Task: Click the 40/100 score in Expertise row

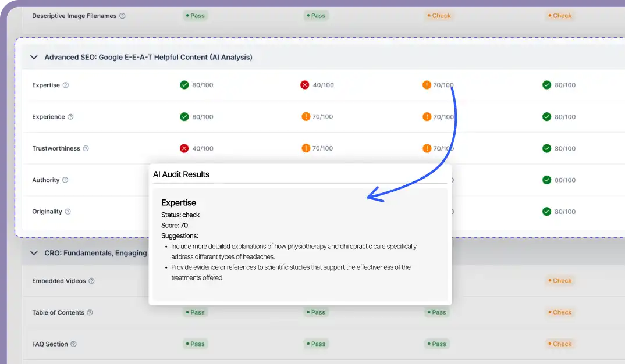Action: 323,85
